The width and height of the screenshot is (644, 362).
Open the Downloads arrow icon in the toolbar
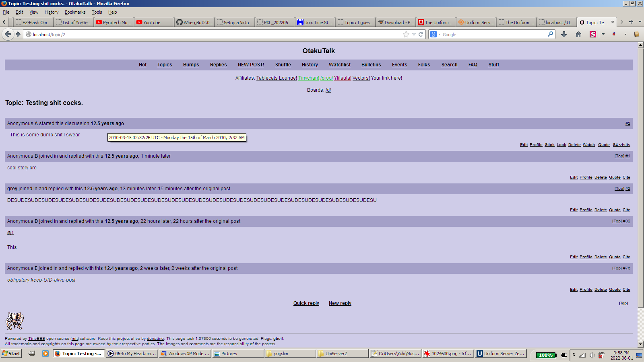click(x=564, y=35)
